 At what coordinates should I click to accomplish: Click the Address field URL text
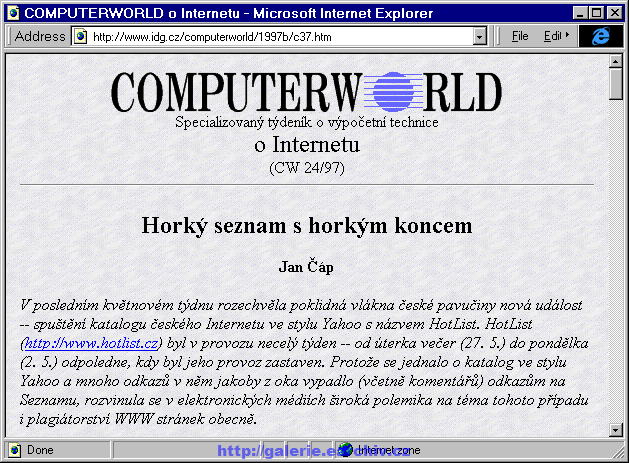pyautogui.click(x=212, y=37)
